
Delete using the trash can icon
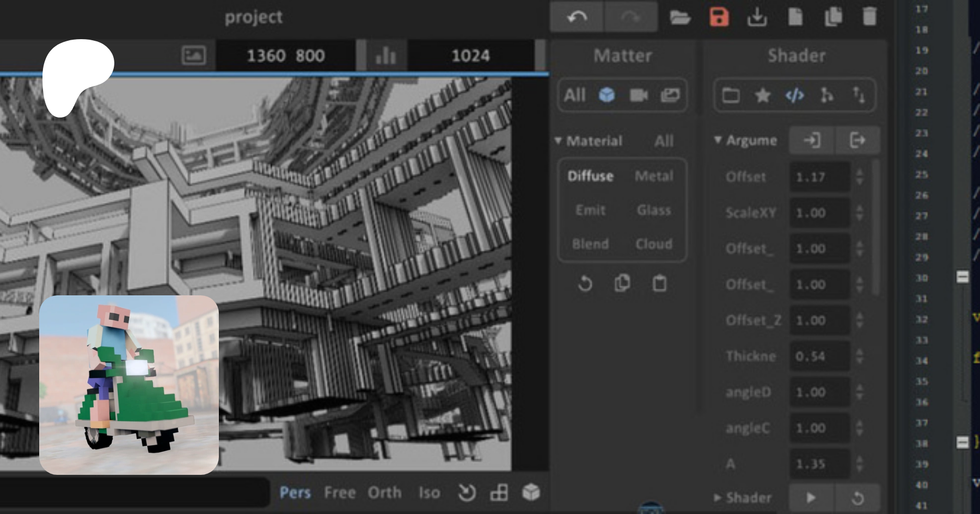869,17
